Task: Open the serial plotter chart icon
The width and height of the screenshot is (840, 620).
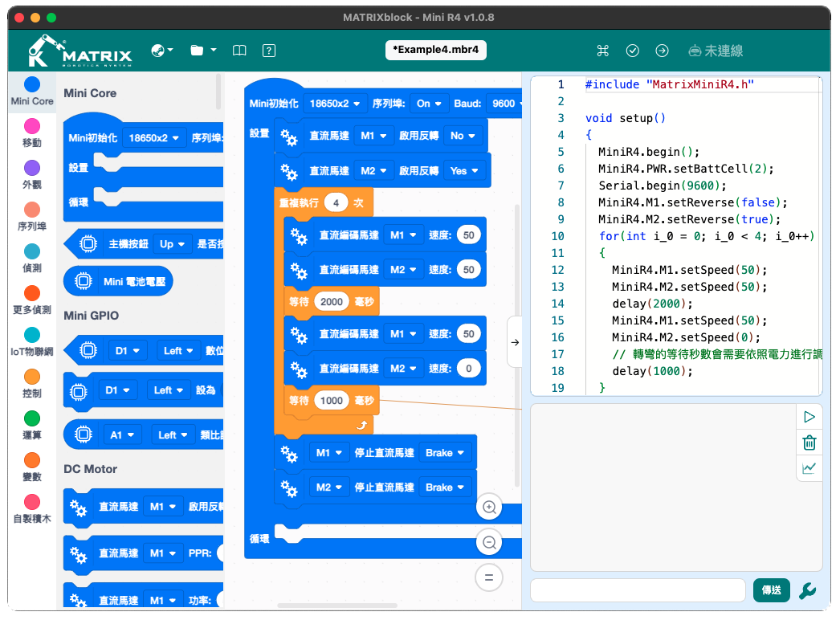Action: (809, 468)
